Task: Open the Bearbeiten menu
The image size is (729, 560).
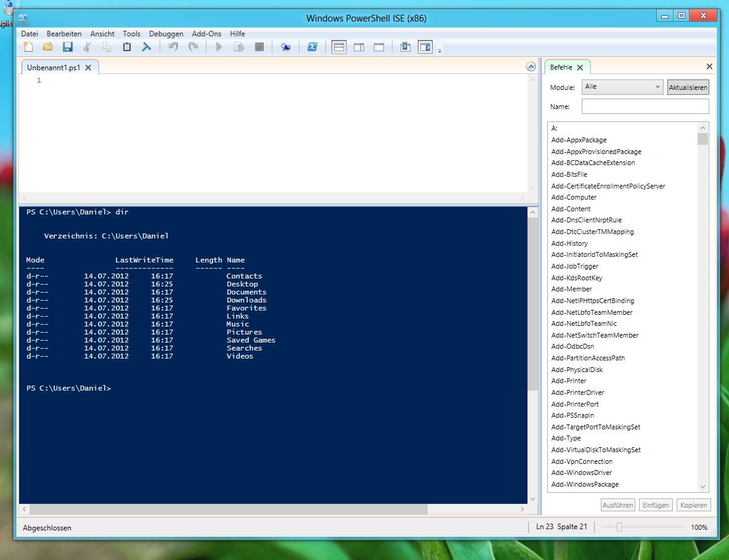Action: pos(64,33)
